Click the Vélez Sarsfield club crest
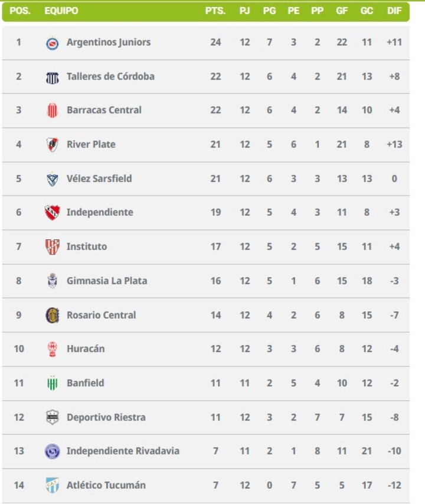 point(53,179)
